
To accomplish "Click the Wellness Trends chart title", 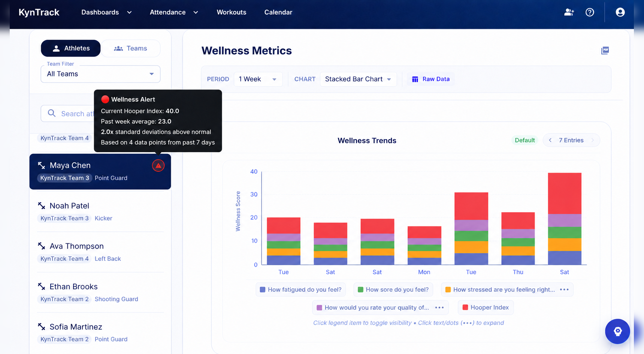I will [x=367, y=141].
